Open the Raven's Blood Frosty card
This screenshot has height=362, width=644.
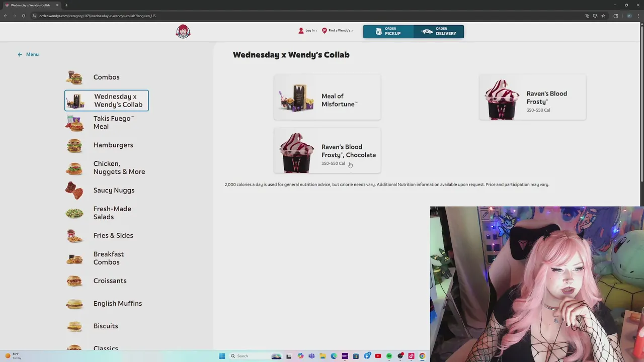[532, 97]
